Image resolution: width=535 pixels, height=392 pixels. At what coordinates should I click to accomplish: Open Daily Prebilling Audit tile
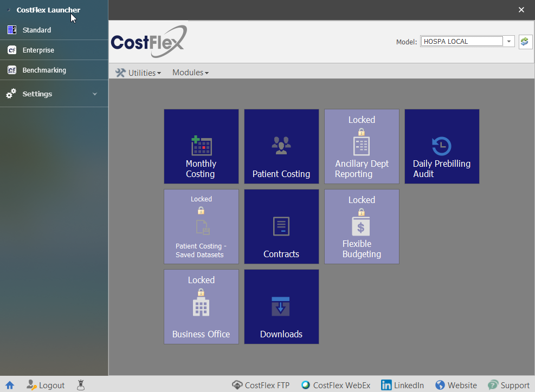point(442,147)
